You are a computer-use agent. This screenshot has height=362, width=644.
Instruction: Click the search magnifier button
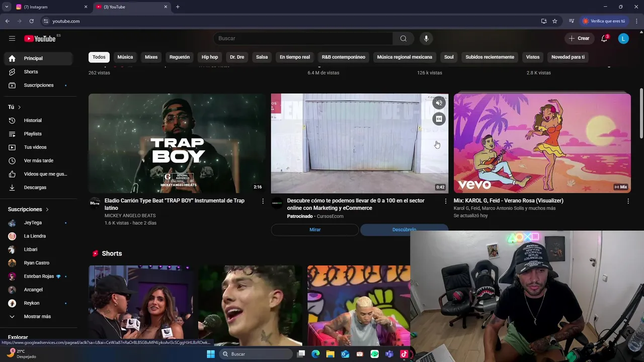click(404, 38)
